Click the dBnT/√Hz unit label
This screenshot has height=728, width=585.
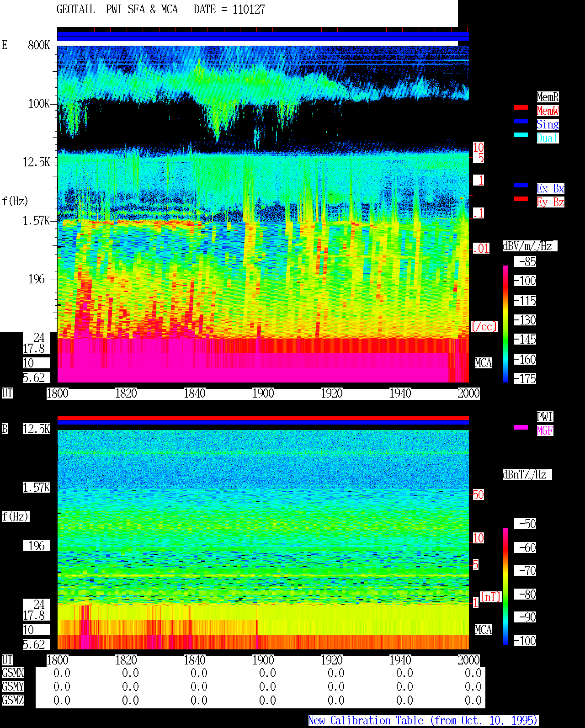(527, 474)
